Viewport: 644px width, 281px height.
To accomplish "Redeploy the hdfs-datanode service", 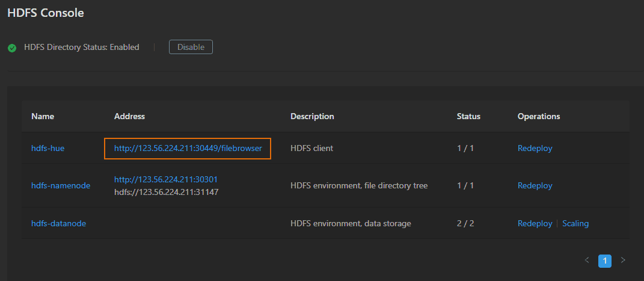I will click(x=535, y=223).
